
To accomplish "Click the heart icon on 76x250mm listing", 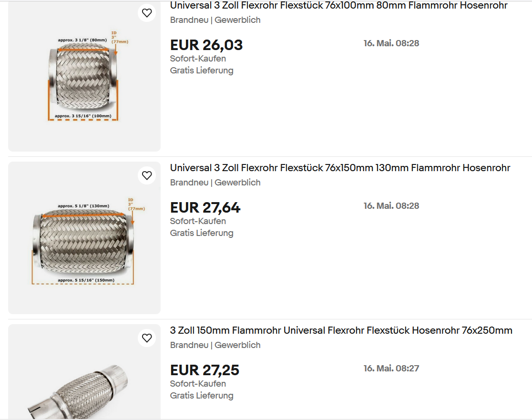I will pos(147,338).
